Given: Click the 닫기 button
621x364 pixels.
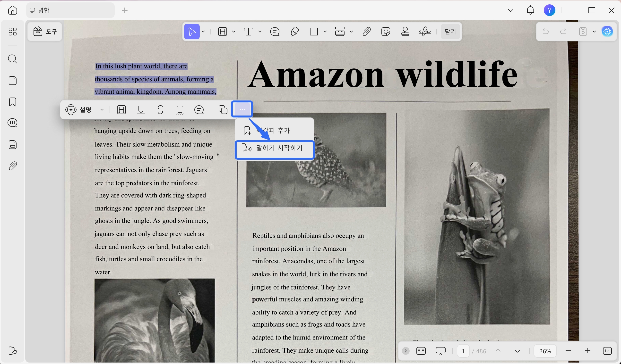Looking at the screenshot, I should (450, 32).
